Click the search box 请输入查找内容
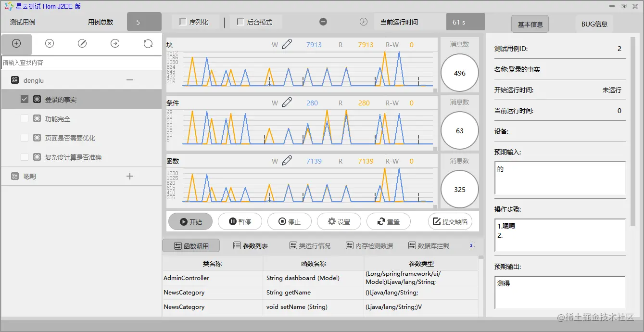The width and height of the screenshot is (644, 332). (81, 63)
